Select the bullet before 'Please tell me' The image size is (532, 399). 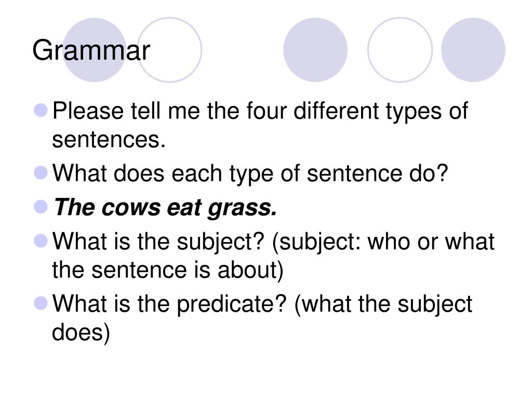pyautogui.click(x=41, y=110)
